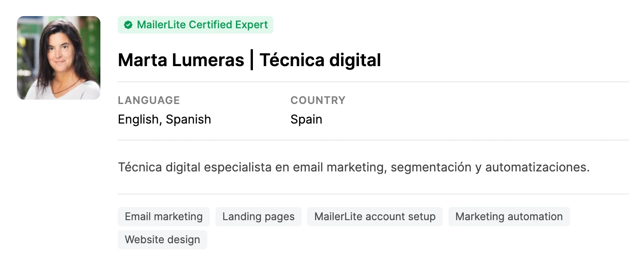Viewport: 644px width, 268px height.
Task: Click the COUNTRY label
Action: pos(318,100)
